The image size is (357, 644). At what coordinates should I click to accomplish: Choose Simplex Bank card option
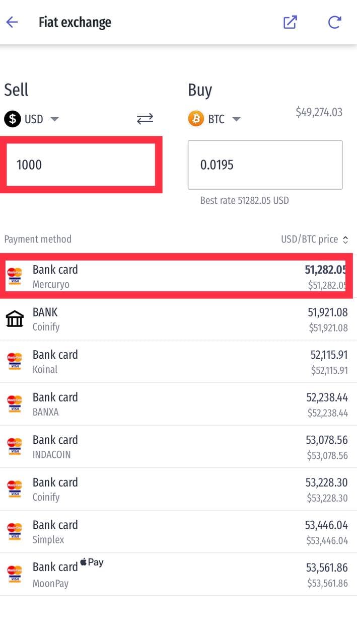pos(176,532)
